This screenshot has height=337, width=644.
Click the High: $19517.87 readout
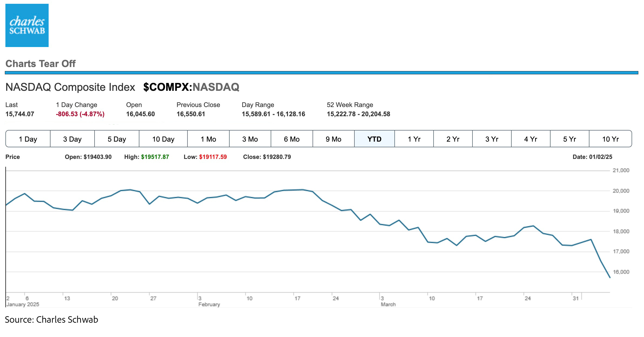(147, 157)
